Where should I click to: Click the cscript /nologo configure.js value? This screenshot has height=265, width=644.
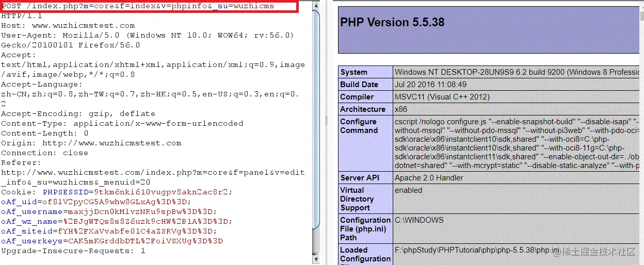click(518, 143)
